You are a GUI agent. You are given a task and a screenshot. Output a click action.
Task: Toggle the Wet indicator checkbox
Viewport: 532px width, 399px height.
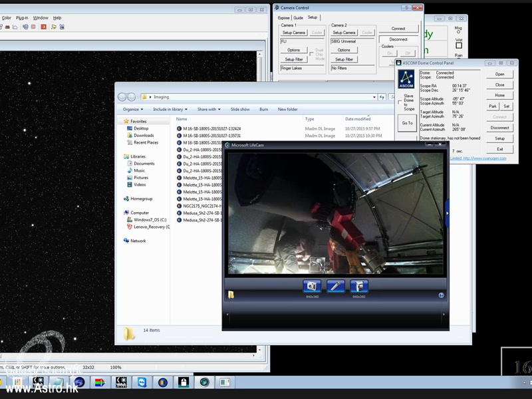click(459, 45)
